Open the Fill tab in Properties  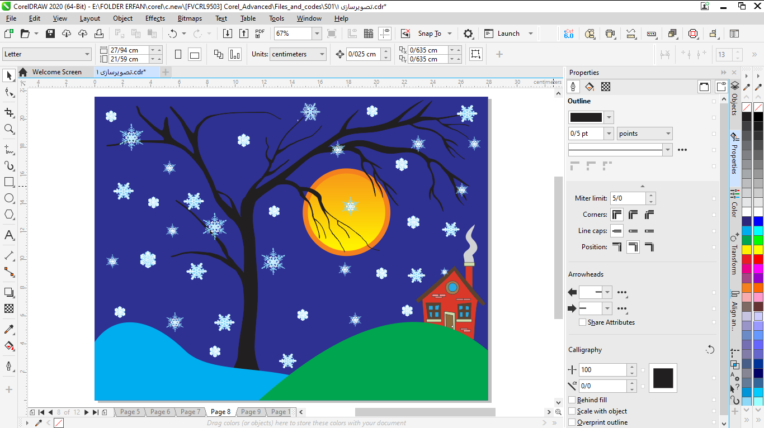click(589, 87)
